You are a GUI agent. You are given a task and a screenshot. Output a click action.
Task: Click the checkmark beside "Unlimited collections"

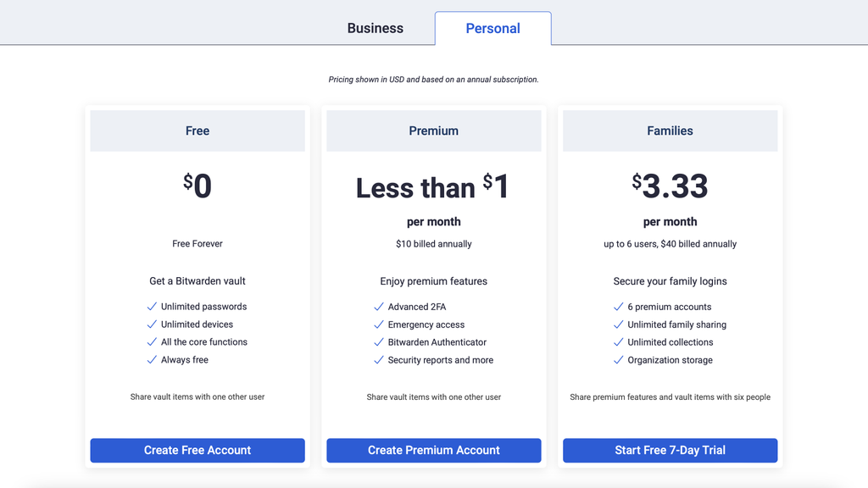point(619,342)
